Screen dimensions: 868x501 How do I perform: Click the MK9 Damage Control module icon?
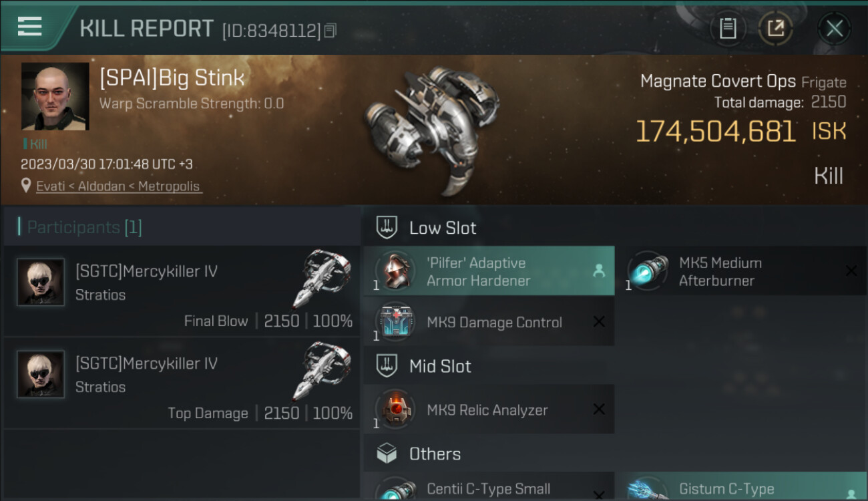click(395, 322)
